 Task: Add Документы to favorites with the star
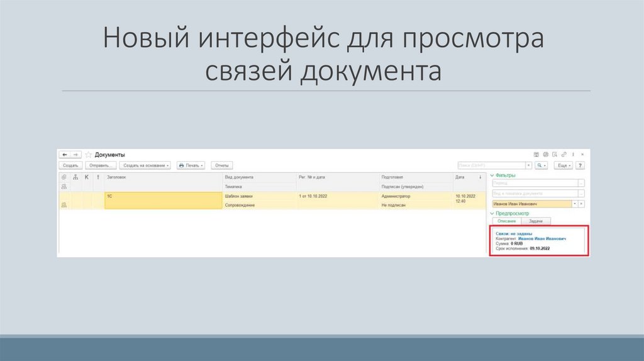(x=88, y=155)
